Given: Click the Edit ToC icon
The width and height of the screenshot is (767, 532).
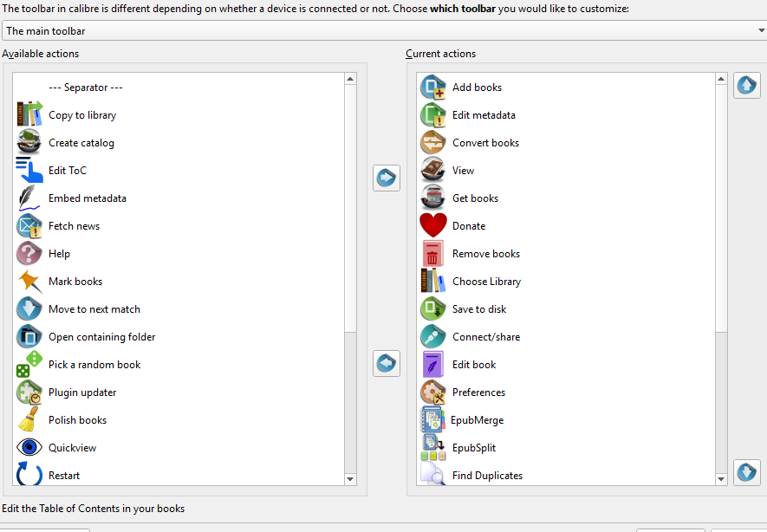Looking at the screenshot, I should [29, 170].
